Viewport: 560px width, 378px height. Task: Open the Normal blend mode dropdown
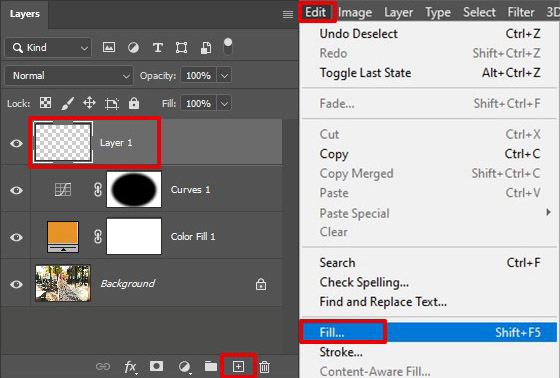click(69, 75)
